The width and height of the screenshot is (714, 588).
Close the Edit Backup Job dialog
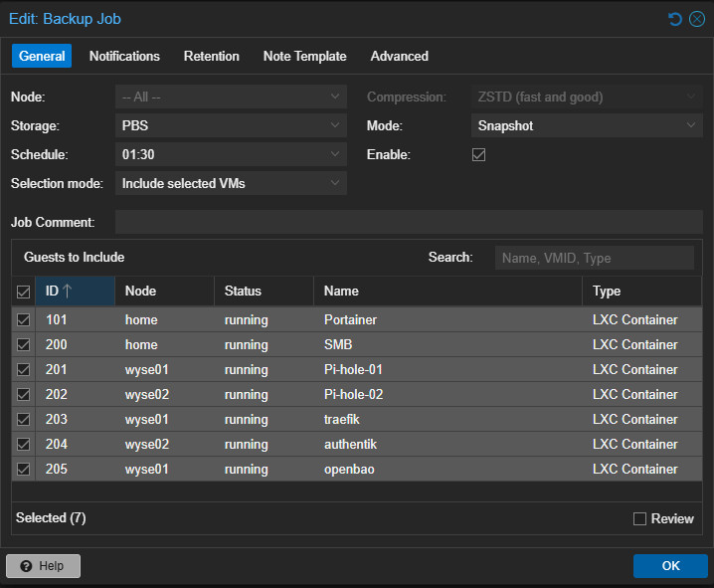pos(697,19)
